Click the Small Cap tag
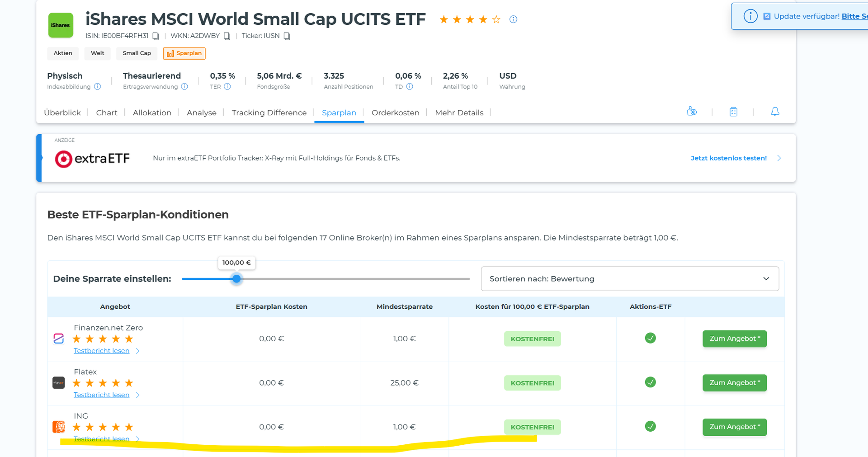The image size is (868, 457). pyautogui.click(x=137, y=53)
